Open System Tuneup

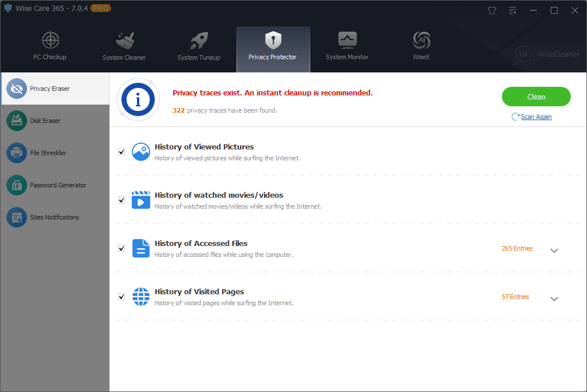click(x=199, y=46)
